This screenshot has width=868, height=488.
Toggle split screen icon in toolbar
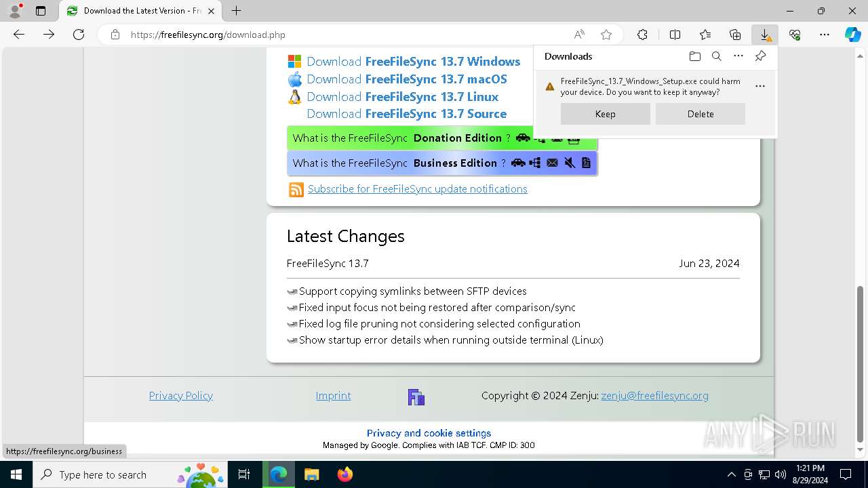coord(675,35)
